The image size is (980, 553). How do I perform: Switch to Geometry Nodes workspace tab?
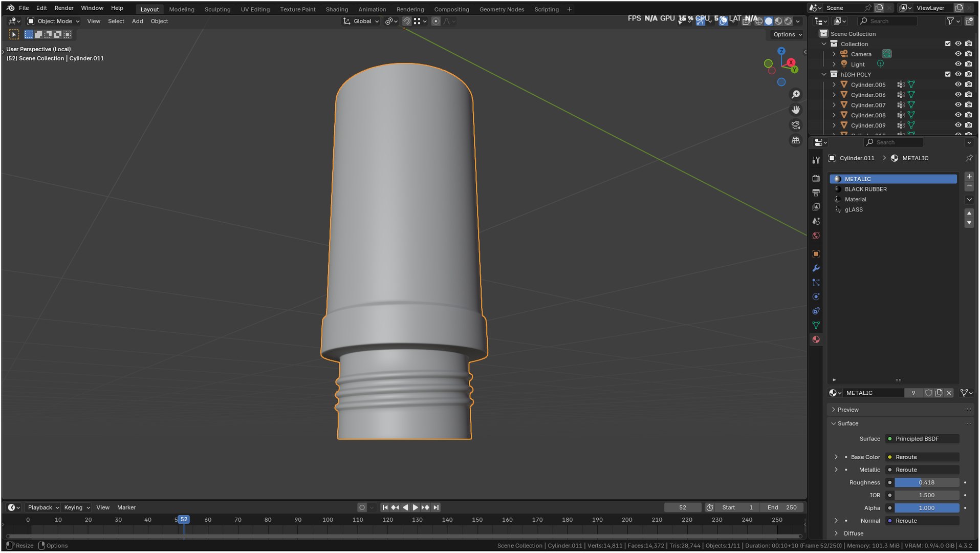(x=502, y=9)
